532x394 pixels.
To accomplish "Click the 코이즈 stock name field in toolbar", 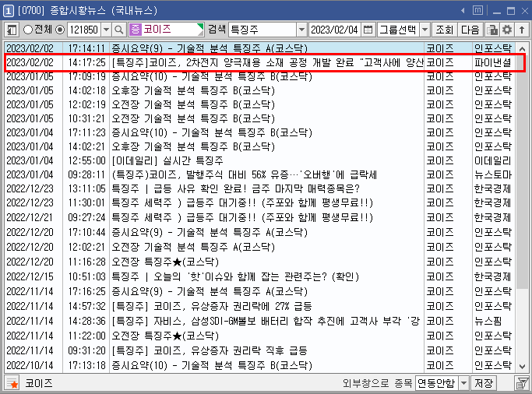I will point(166,30).
